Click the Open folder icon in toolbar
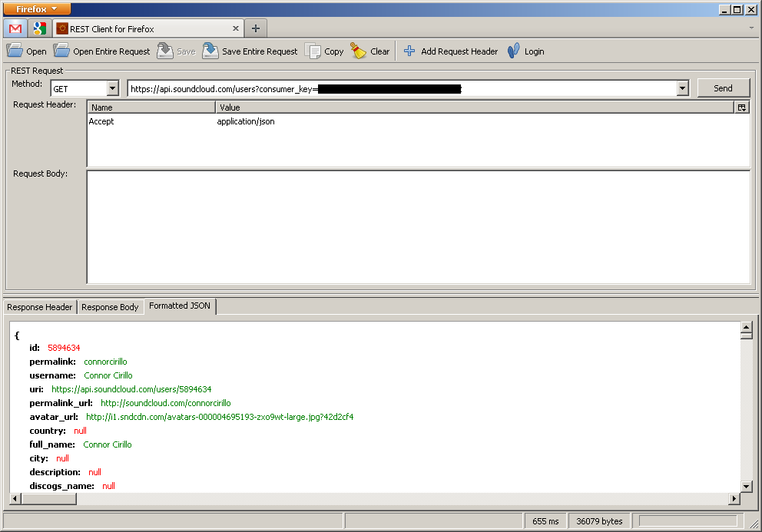This screenshot has width=762, height=532. tap(15, 51)
